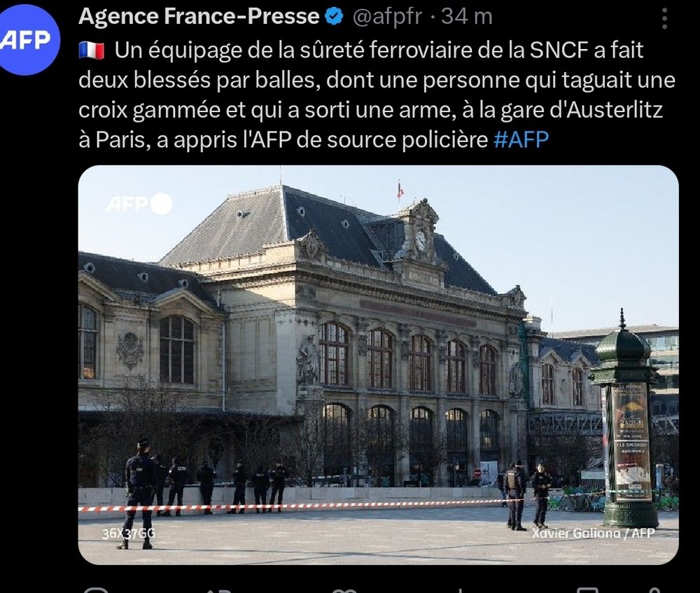Bookmark the tweet with the bookmark icon
The image size is (700, 593).
(x=587, y=590)
